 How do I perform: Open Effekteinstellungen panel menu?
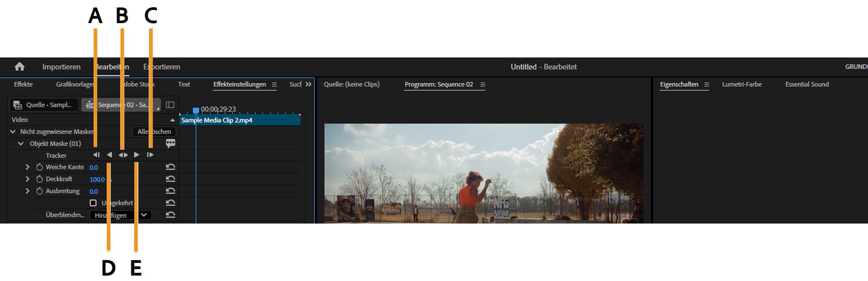[274, 85]
